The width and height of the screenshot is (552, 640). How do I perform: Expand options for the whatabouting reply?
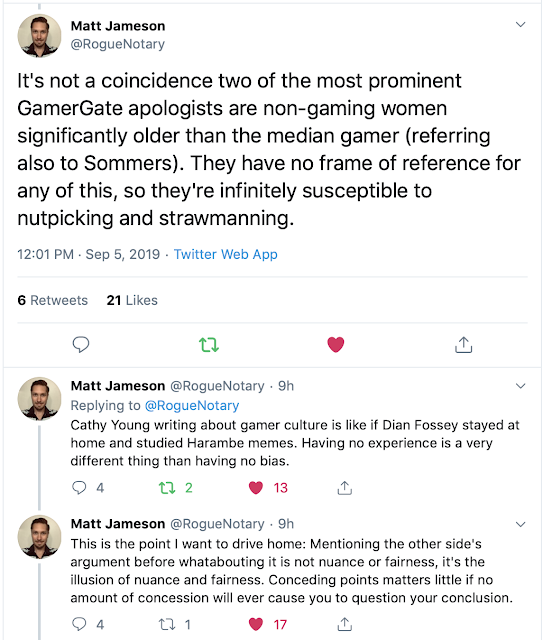pyautogui.click(x=520, y=524)
